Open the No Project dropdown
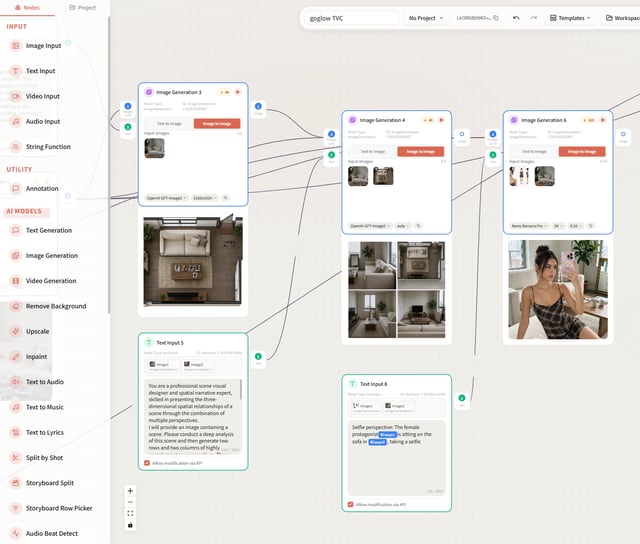Viewport: 640px width, 544px height. (426, 18)
